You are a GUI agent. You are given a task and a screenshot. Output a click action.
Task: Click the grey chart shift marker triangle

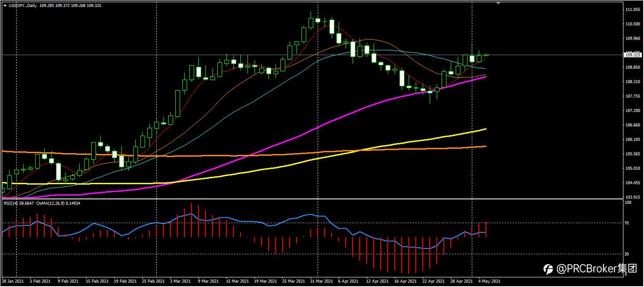click(498, 3)
